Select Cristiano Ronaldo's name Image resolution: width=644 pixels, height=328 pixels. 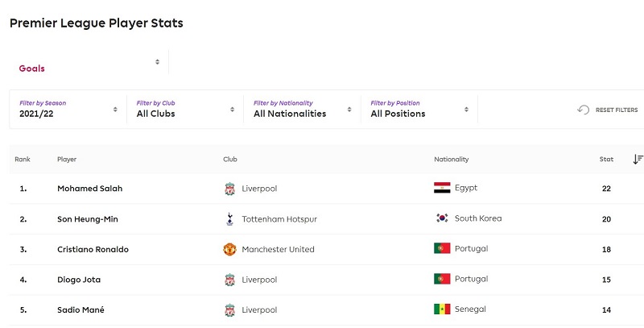93,249
